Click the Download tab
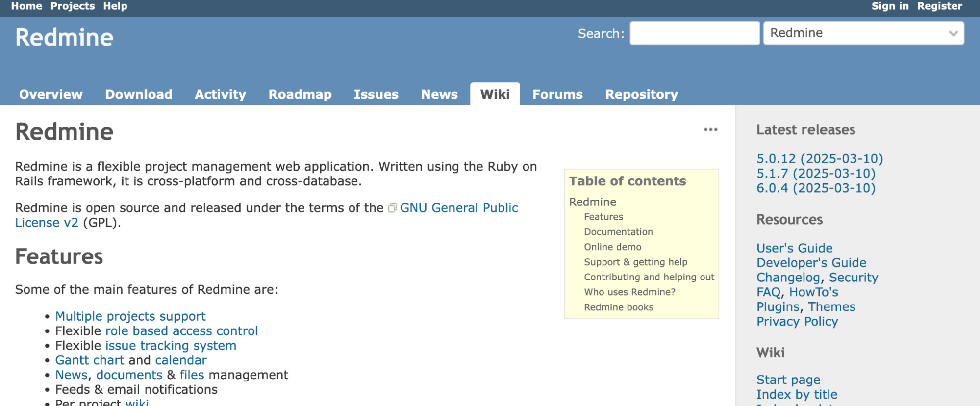Screen dimensions: 980x406 [139, 94]
